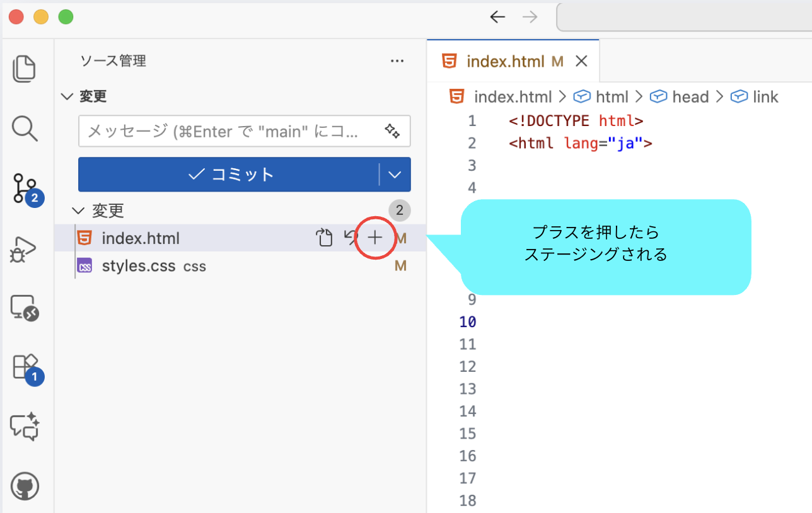Open the Run and Debug panel
Screen dimensions: 812x513
[x=25, y=248]
